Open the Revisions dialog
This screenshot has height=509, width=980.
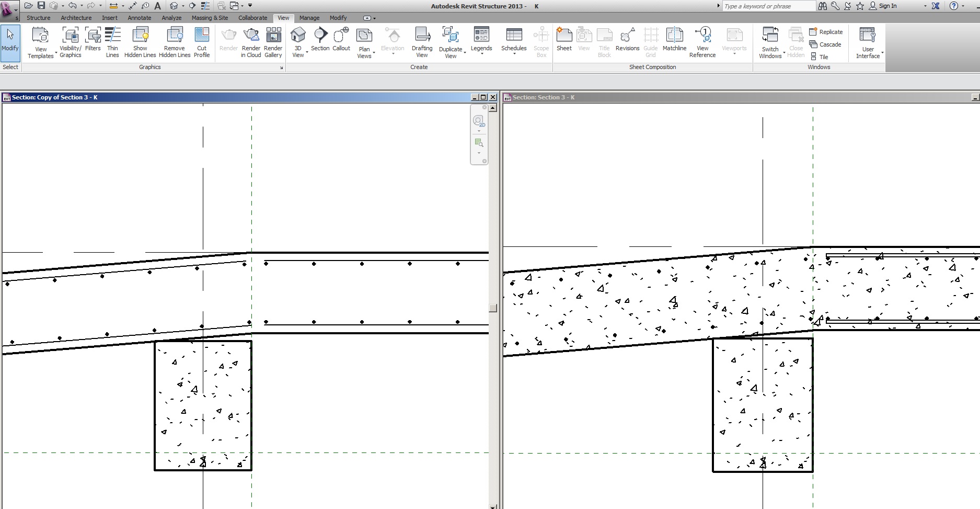pyautogui.click(x=627, y=41)
